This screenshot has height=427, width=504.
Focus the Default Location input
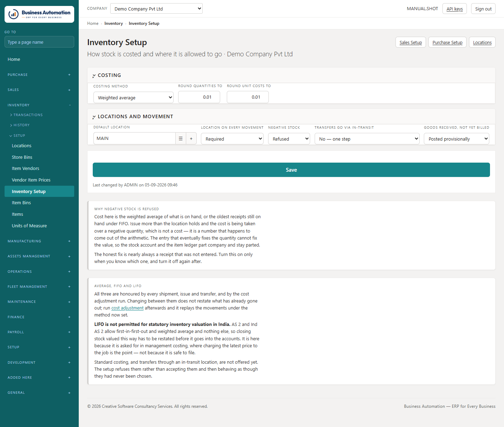134,138
